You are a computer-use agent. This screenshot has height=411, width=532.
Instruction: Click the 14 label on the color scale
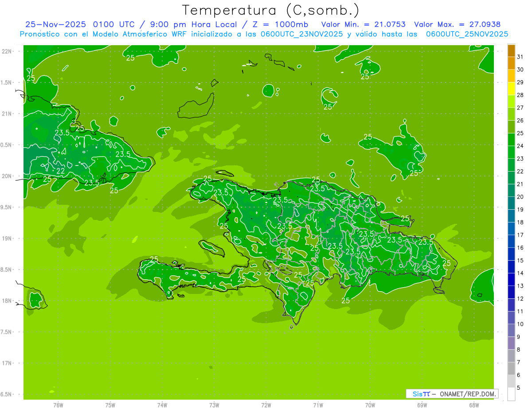520,273
